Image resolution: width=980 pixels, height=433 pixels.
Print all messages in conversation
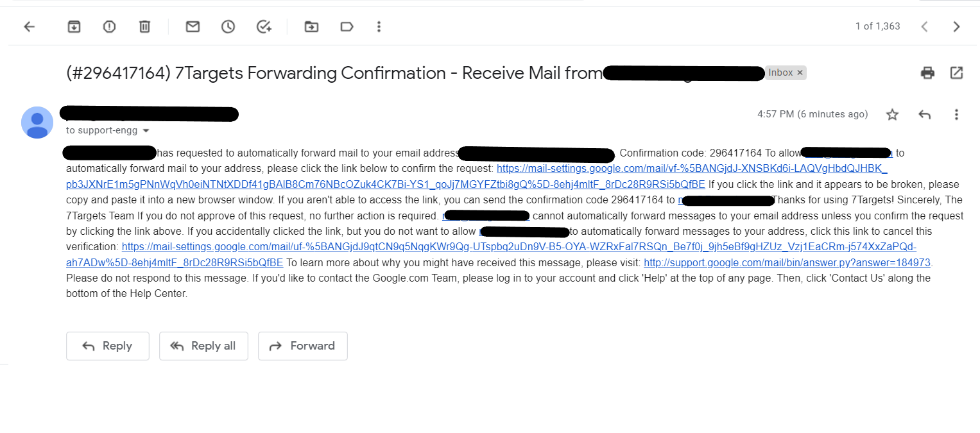[x=927, y=72]
